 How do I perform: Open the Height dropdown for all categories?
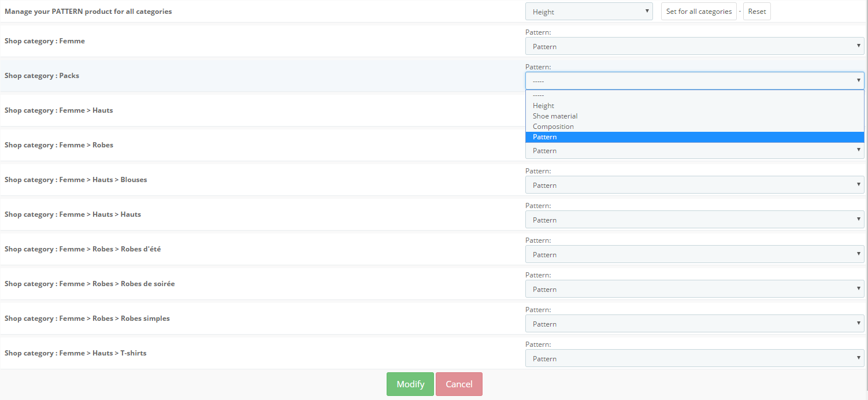pos(589,12)
